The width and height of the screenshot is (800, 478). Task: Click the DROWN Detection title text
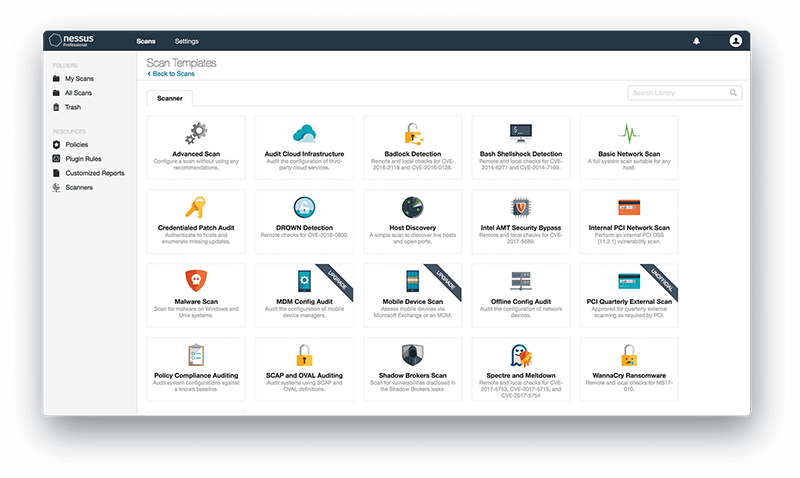(305, 228)
